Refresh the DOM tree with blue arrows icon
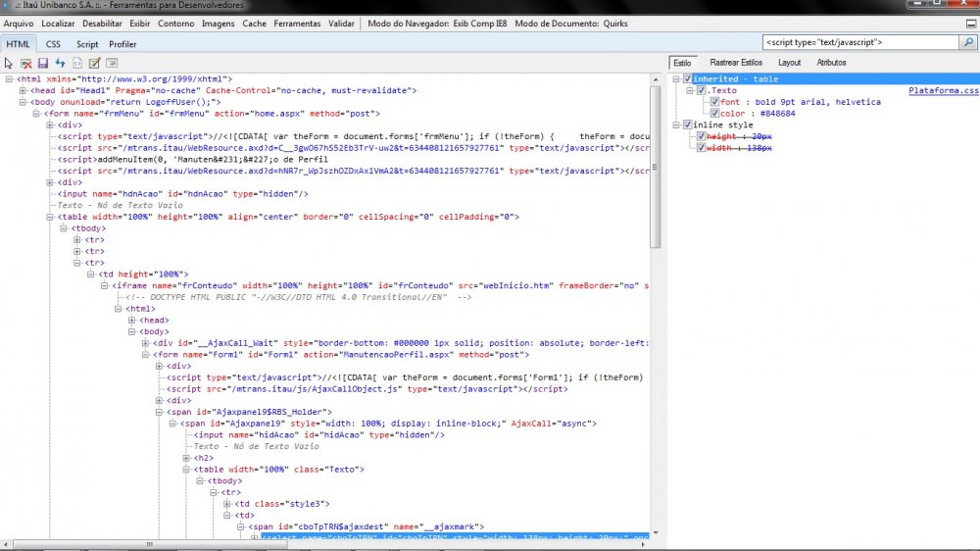Image resolution: width=980 pixels, height=551 pixels. click(x=60, y=63)
